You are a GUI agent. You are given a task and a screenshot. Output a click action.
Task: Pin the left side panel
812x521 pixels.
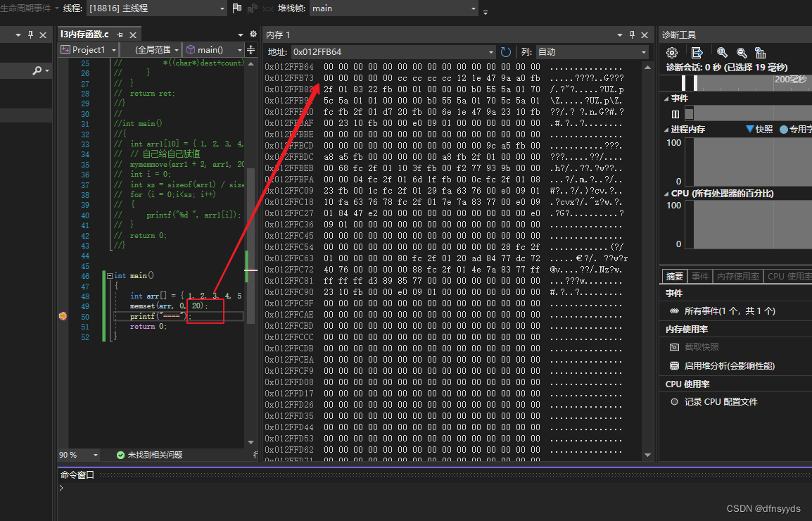click(30, 34)
